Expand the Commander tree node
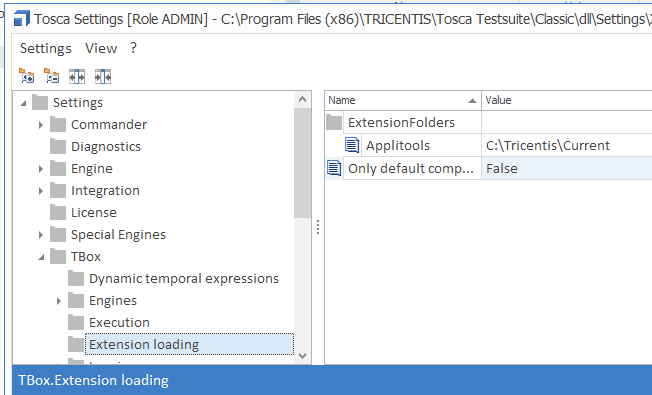Image resolution: width=652 pixels, height=395 pixels. (x=40, y=124)
